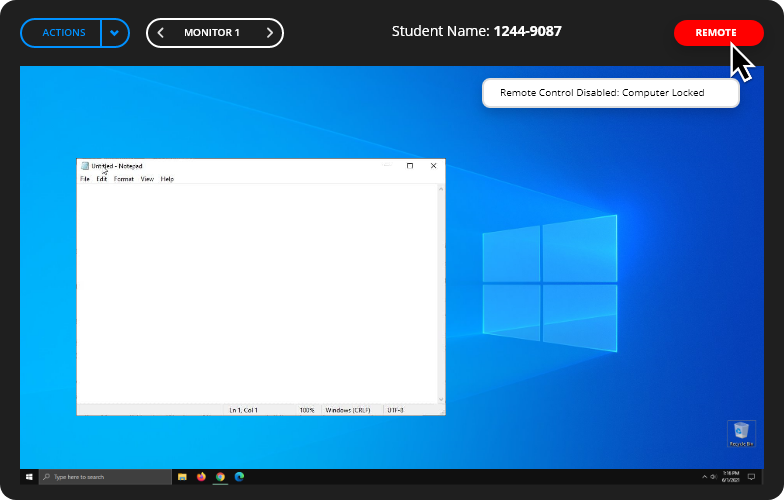Viewport: 784px width, 500px height.
Task: Open Notepad File menu
Action: 85,179
